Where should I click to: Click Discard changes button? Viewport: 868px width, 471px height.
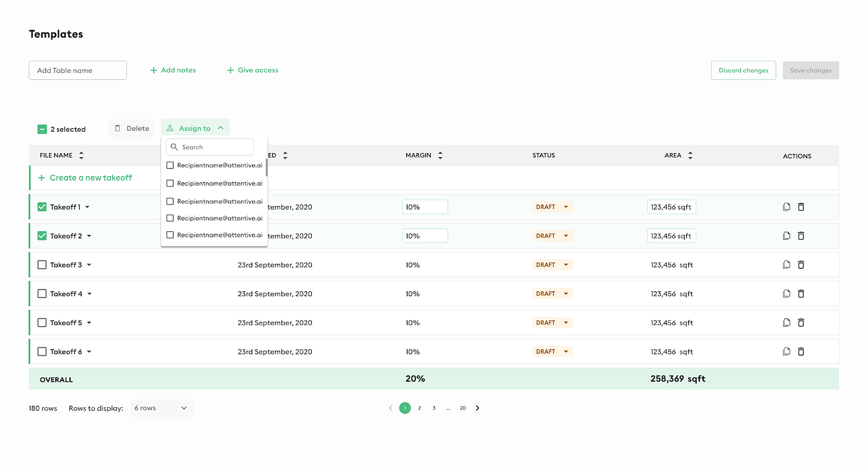tap(743, 70)
